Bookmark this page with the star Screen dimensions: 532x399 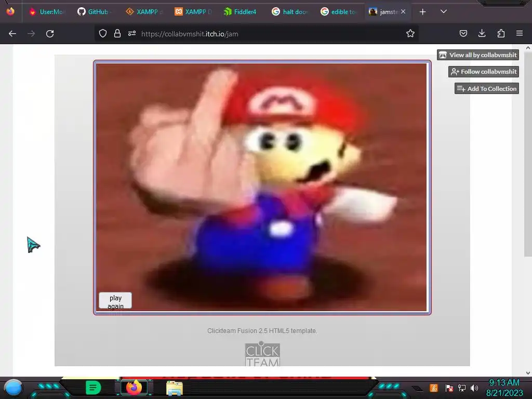tap(410, 33)
